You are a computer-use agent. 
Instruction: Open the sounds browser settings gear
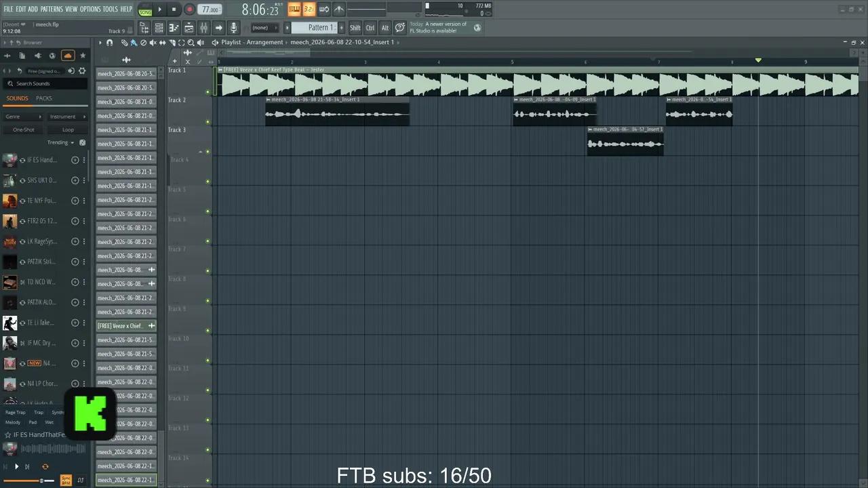click(83, 70)
